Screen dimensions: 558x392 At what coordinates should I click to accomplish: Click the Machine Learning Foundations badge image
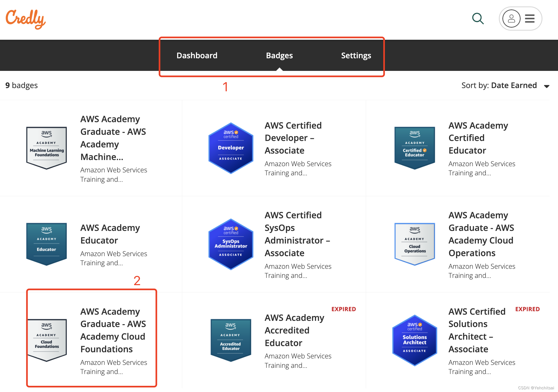[x=46, y=148]
